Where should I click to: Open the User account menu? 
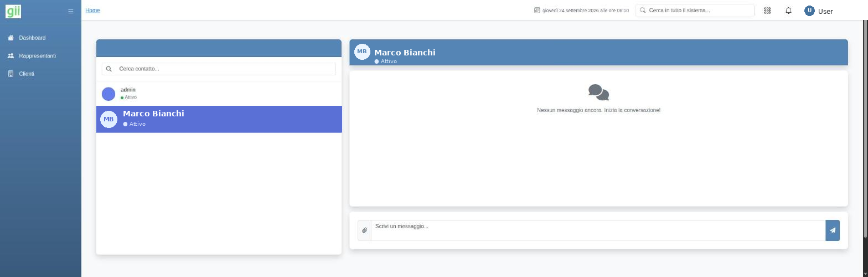(x=819, y=11)
